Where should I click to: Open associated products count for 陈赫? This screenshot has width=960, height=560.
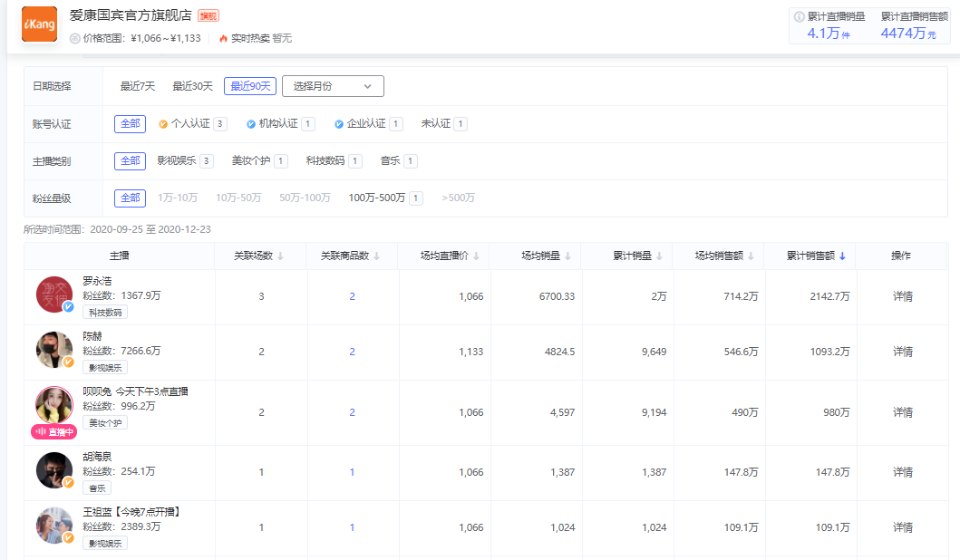pos(352,352)
